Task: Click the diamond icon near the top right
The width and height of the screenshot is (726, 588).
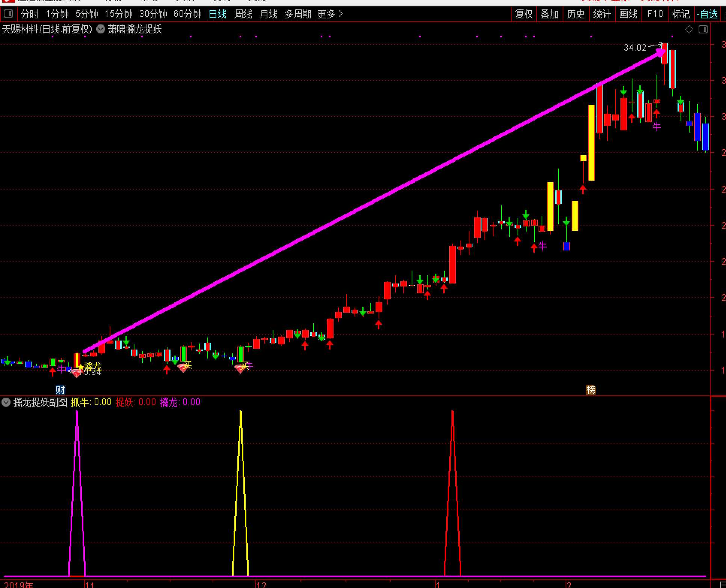Action: (689, 29)
